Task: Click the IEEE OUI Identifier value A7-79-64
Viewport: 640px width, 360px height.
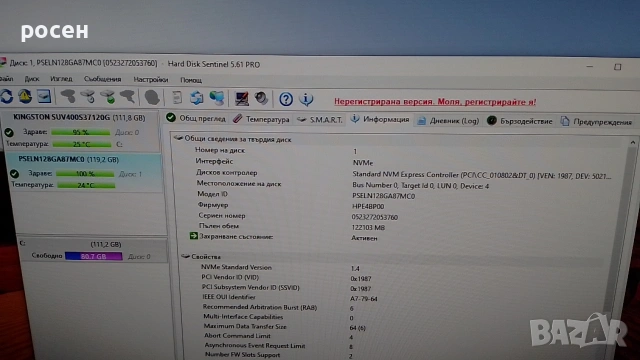Action: (x=363, y=299)
